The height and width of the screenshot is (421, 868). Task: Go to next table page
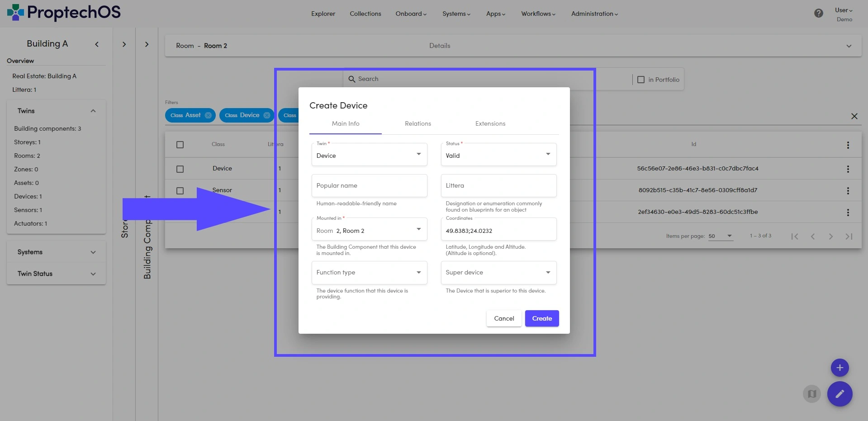pyautogui.click(x=831, y=237)
